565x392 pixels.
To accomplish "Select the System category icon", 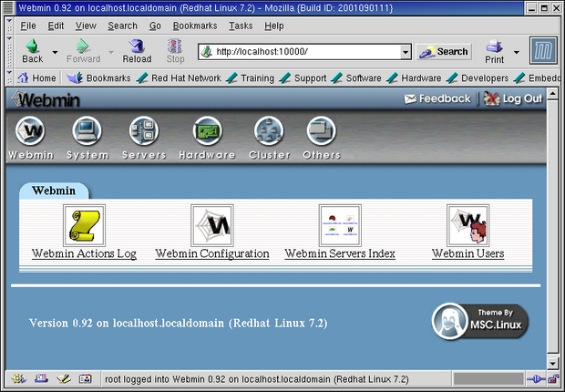I will click(x=87, y=133).
